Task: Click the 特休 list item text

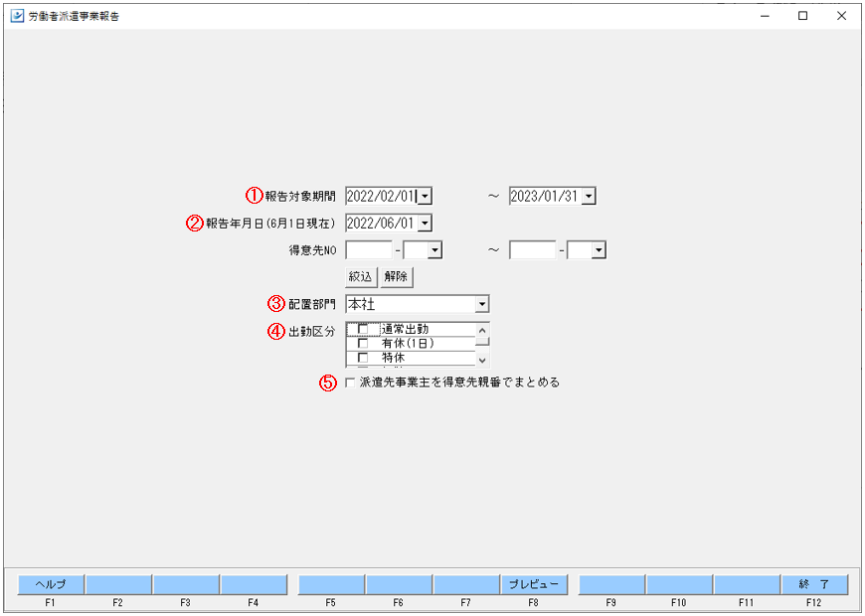Action: [x=394, y=358]
